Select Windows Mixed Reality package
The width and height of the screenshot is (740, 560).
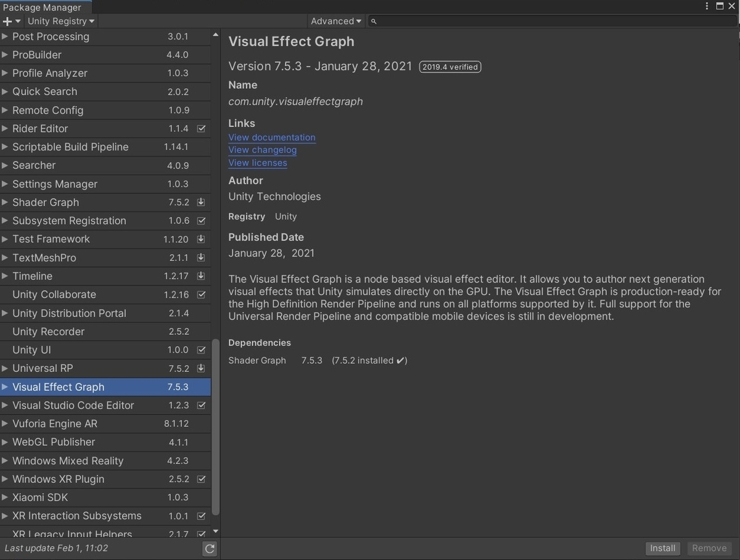(x=105, y=461)
